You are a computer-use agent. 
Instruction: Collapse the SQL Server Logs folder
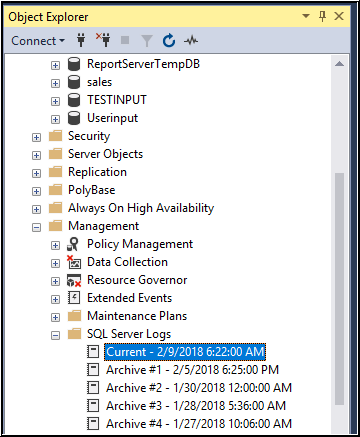pos(55,335)
